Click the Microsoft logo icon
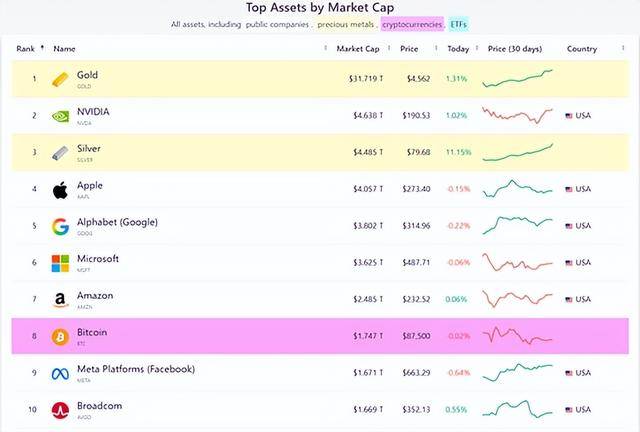The width and height of the screenshot is (640, 432). pyautogui.click(x=60, y=263)
